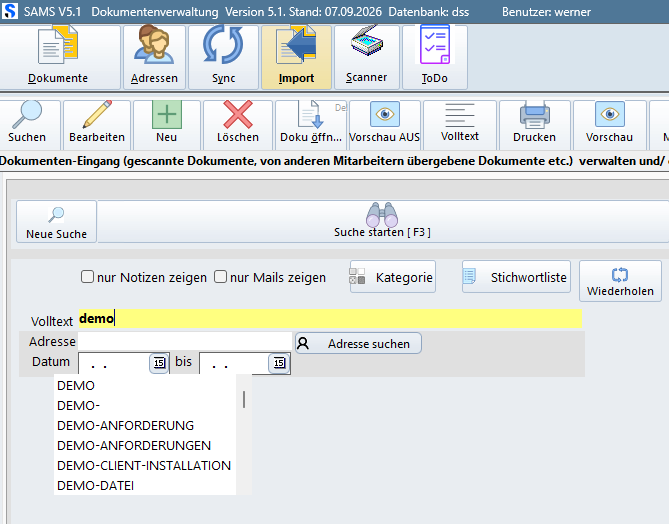This screenshot has height=524, width=669.
Task: Open calendar for Datum start field
Action: [x=159, y=363]
